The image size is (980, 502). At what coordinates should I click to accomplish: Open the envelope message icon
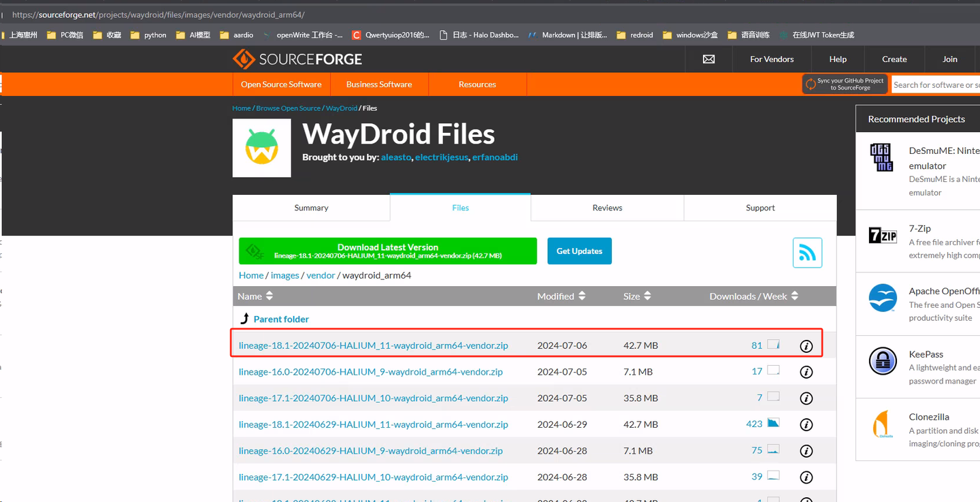pyautogui.click(x=708, y=59)
